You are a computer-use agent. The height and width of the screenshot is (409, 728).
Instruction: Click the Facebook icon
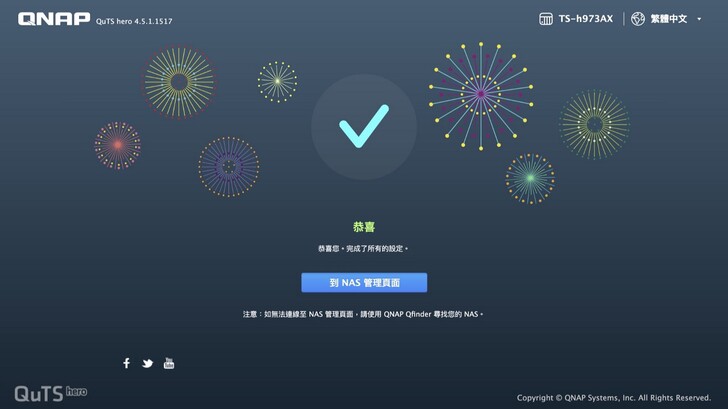[126, 363]
